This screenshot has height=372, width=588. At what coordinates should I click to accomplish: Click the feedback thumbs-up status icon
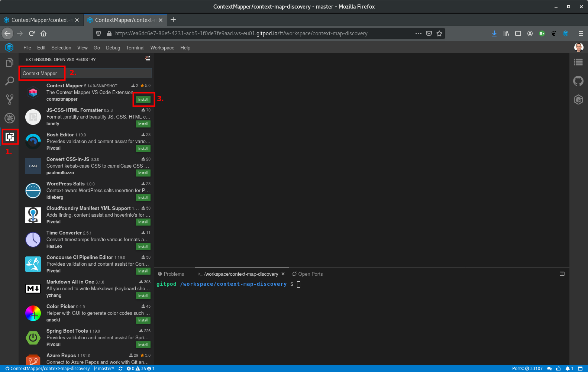pos(558,369)
